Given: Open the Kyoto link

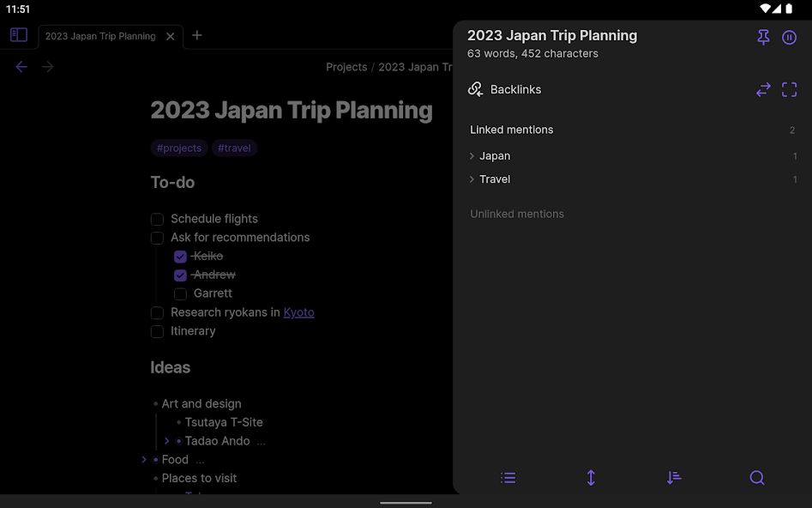Looking at the screenshot, I should (298, 312).
